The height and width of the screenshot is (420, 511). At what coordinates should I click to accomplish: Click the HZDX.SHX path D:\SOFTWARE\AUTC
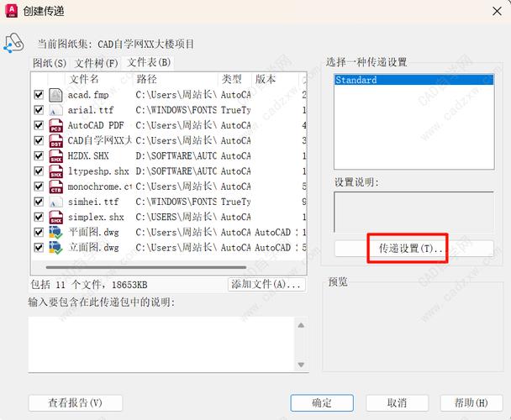coord(176,156)
